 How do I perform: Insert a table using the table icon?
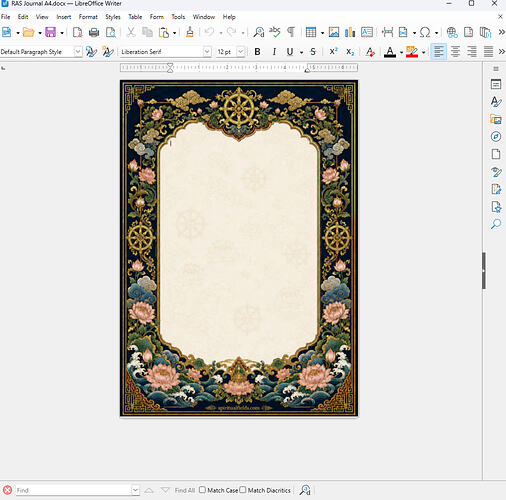311,32
